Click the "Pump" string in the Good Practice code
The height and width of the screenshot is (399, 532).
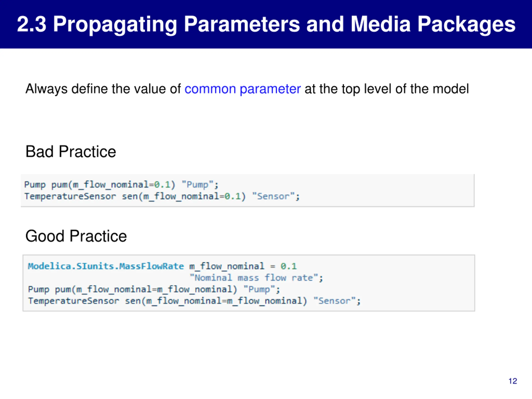click(259, 289)
